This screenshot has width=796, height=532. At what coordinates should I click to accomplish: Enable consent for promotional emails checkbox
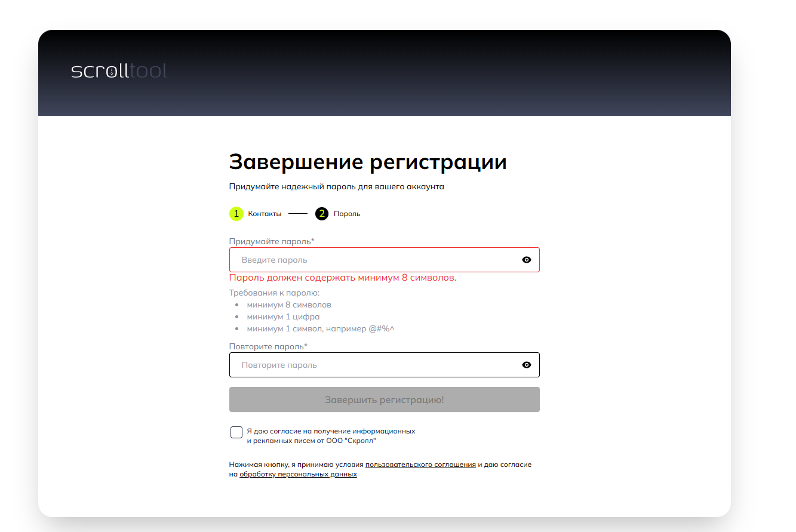[236, 433]
